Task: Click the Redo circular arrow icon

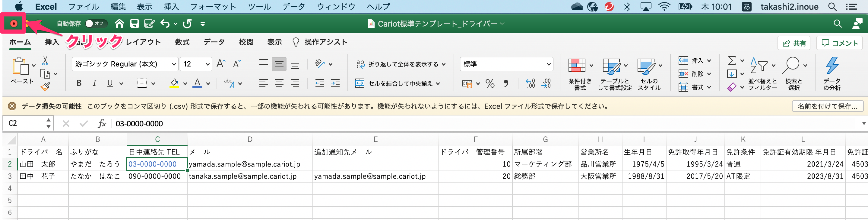Action: pos(187,24)
